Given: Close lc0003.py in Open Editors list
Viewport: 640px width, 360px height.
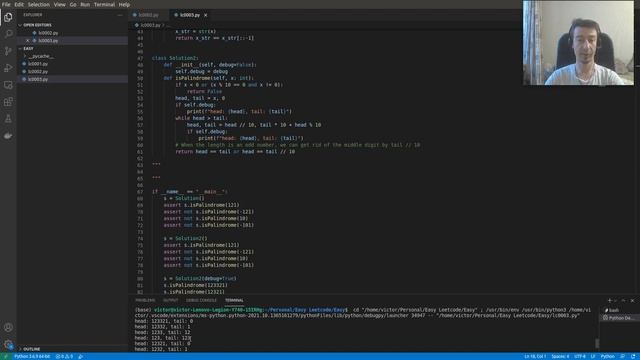Looking at the screenshot, I should tap(28, 40).
